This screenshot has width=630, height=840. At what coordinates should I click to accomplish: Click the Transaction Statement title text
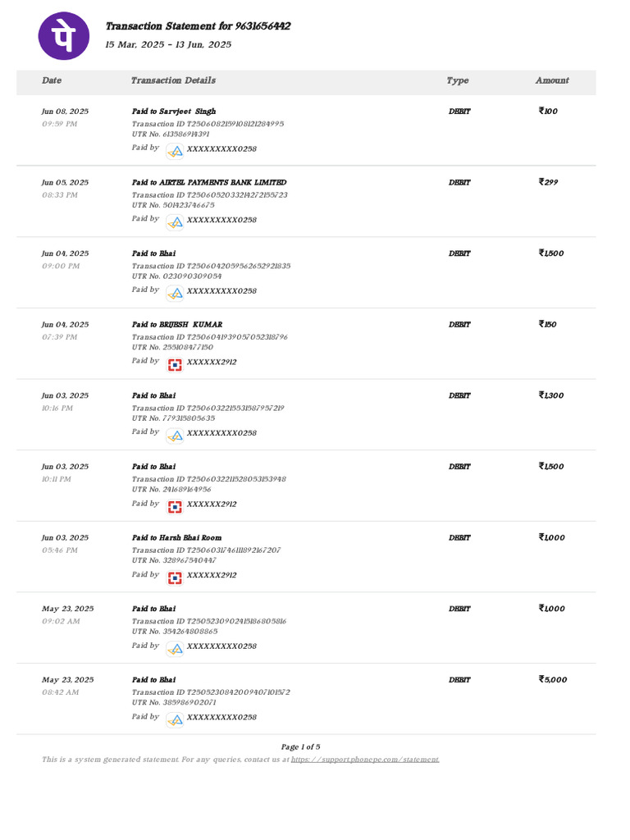pos(198,26)
